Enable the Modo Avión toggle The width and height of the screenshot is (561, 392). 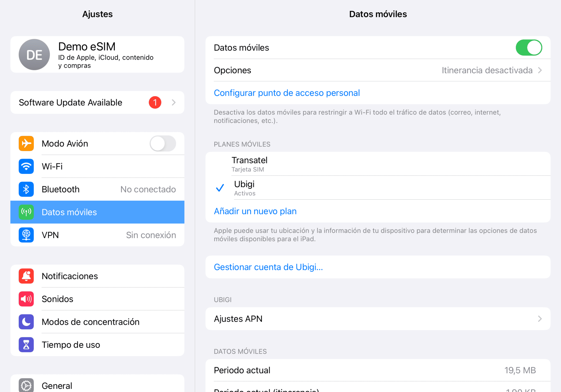[x=163, y=143]
